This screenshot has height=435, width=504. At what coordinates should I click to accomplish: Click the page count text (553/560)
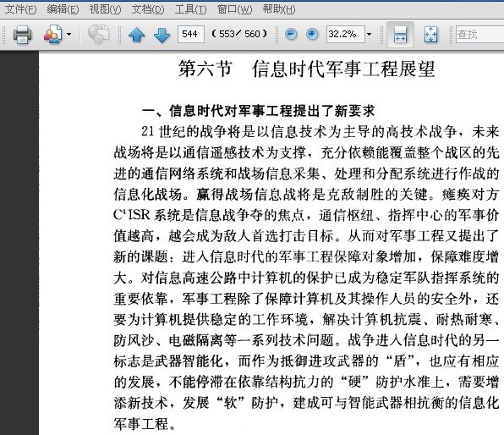point(239,34)
